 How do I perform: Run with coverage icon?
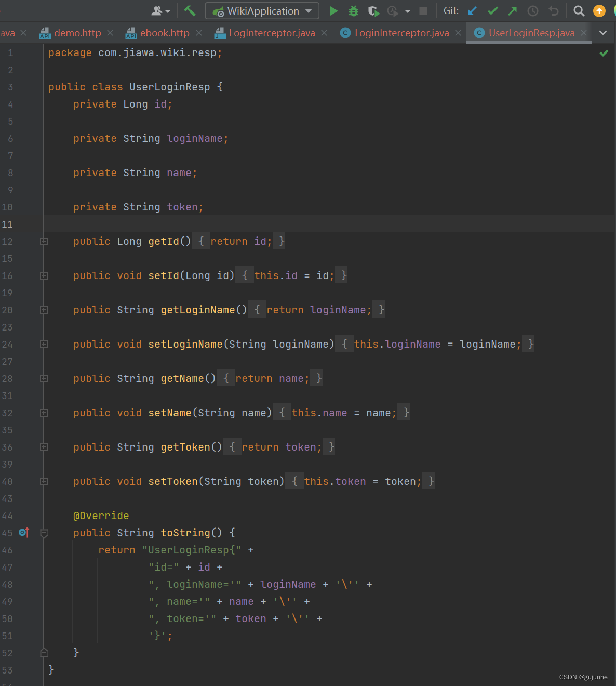click(x=373, y=10)
